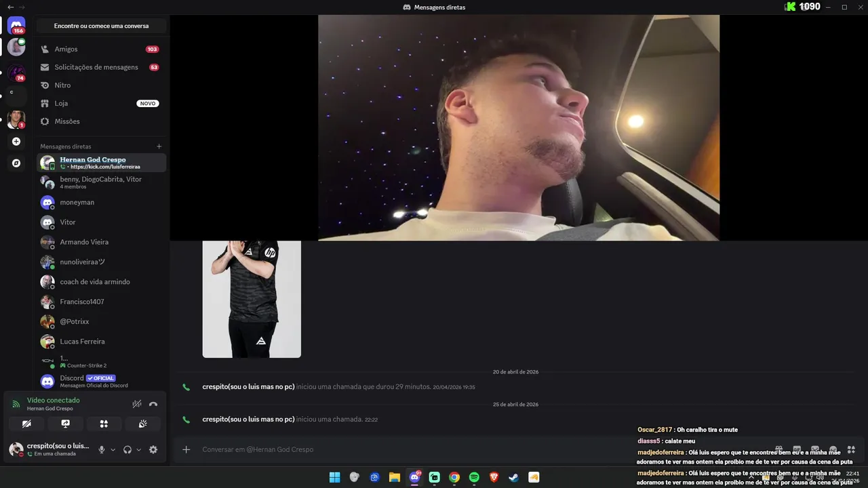
Task: Open the Loja shop page
Action: point(101,104)
